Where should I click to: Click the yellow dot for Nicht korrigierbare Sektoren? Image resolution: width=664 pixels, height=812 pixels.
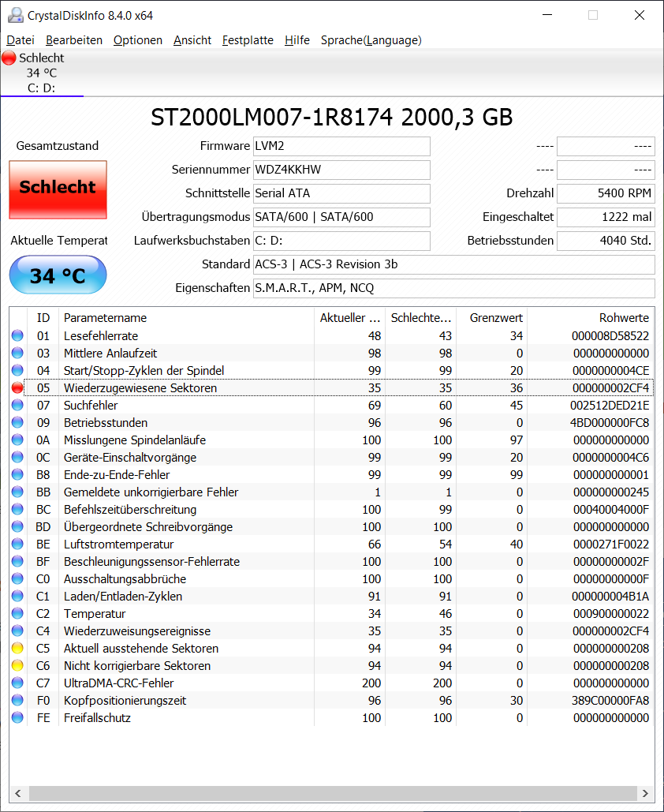click(x=17, y=665)
